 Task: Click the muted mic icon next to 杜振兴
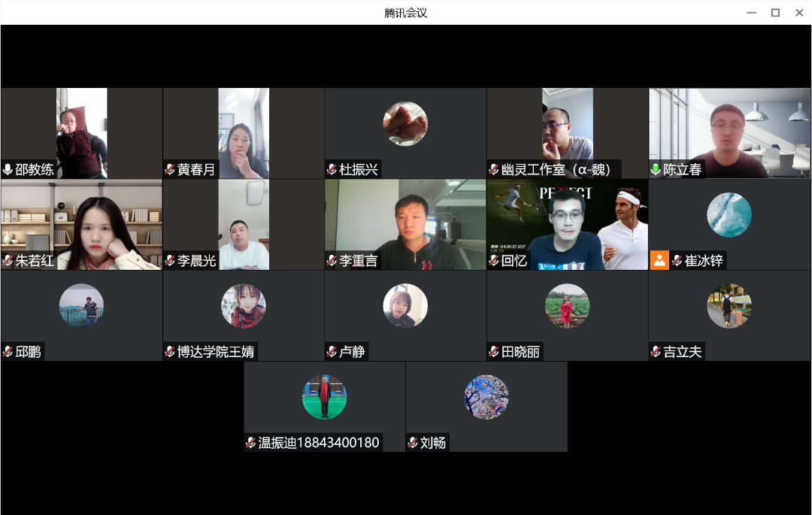pyautogui.click(x=332, y=170)
